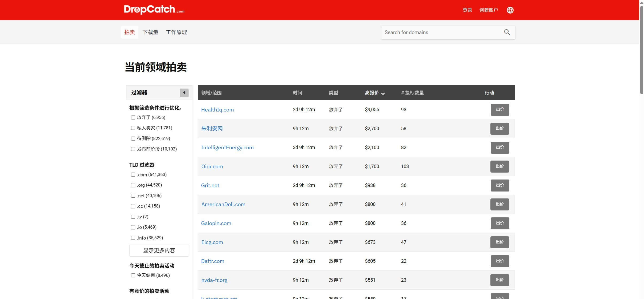Image resolution: width=644 pixels, height=299 pixels.
Task: Click the search magnifier icon
Action: (507, 32)
